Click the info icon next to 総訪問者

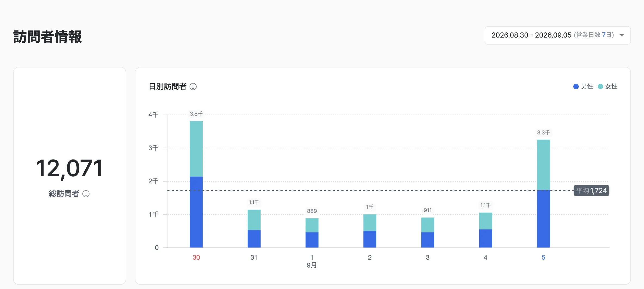pyautogui.click(x=86, y=194)
